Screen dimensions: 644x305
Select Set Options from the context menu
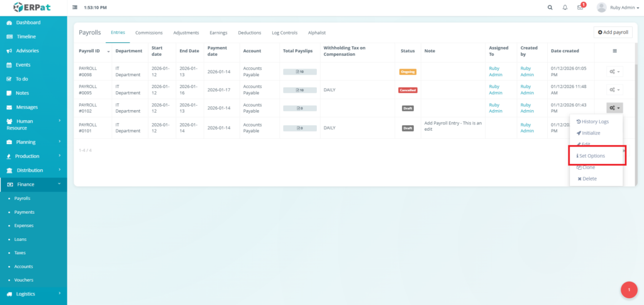coord(592,155)
